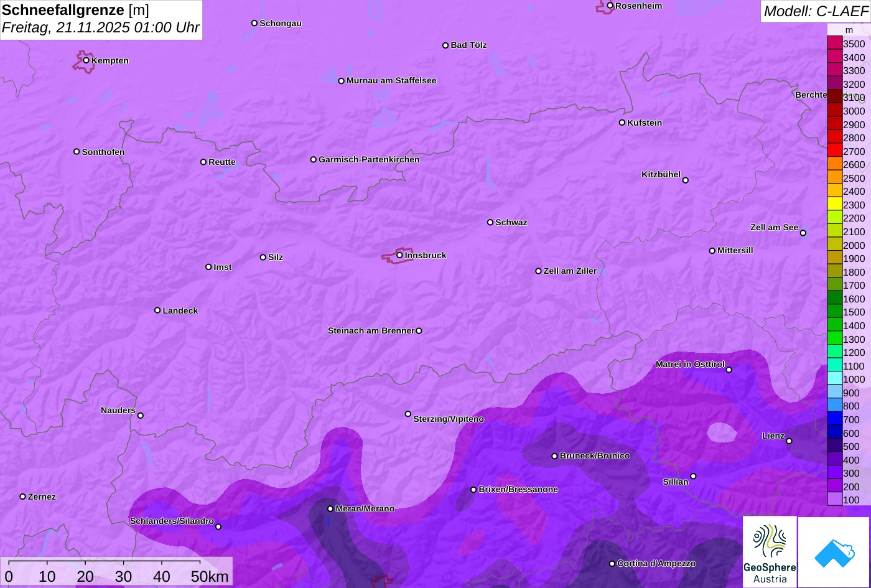Click the Zernez label
This screenshot has height=588, width=871.
click(42, 497)
